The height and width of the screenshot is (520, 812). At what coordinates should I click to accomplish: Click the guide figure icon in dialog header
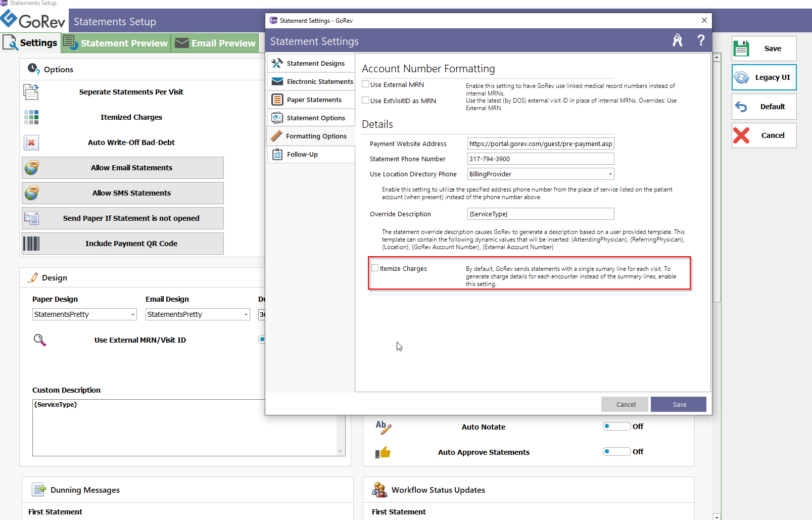[x=678, y=40]
